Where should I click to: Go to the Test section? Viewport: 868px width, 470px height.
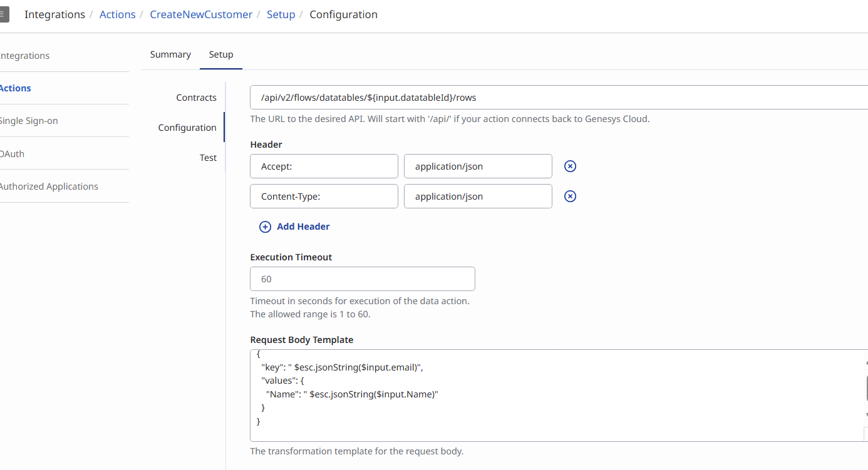[x=208, y=158]
